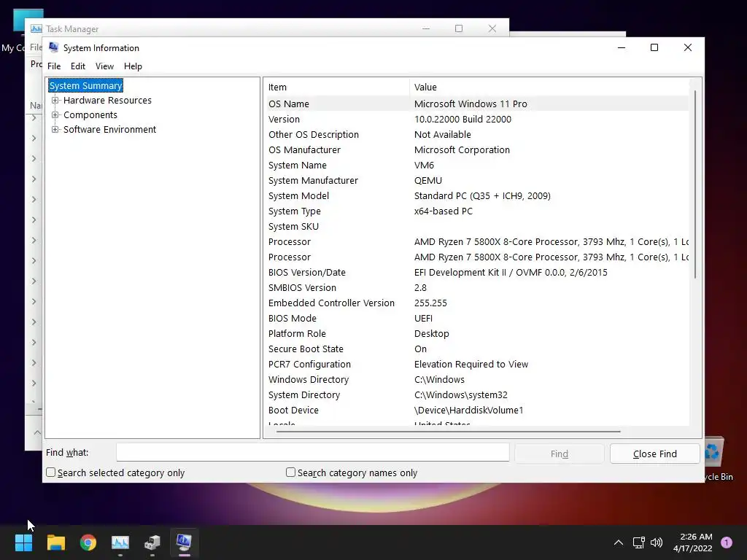Click the System Information taskbar icon
This screenshot has height=560, width=747.
pyautogui.click(x=185, y=542)
